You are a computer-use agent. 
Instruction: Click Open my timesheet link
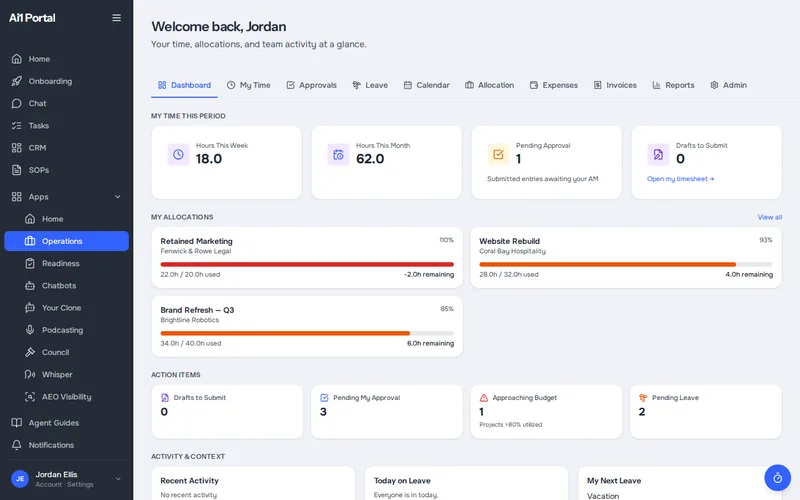[x=681, y=179]
